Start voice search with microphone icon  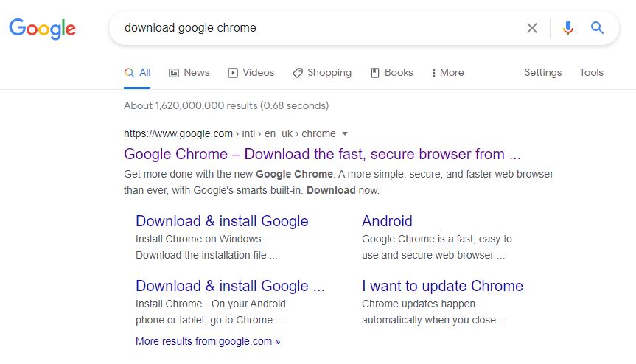pos(568,28)
